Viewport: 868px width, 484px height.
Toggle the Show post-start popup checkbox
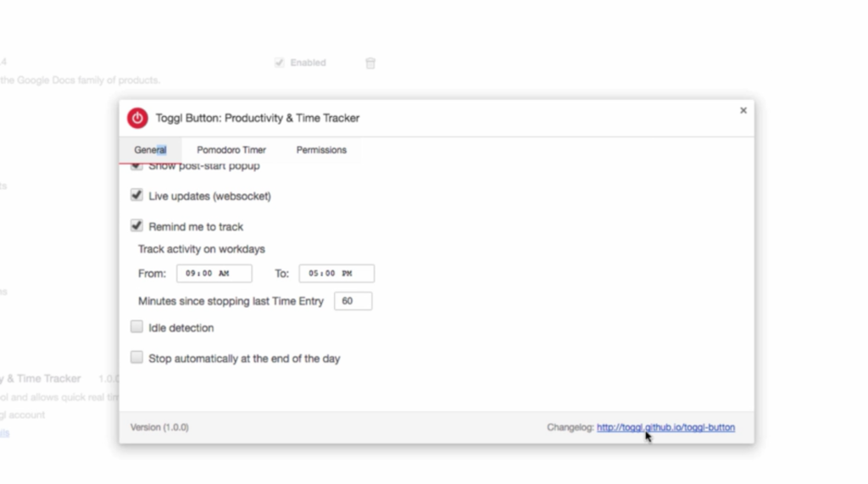pos(136,165)
